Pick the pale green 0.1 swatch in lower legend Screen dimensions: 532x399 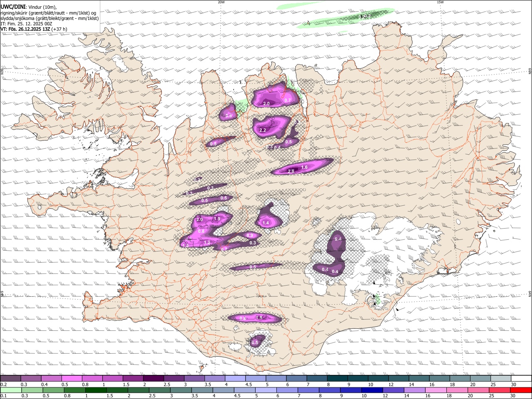tap(11, 390)
